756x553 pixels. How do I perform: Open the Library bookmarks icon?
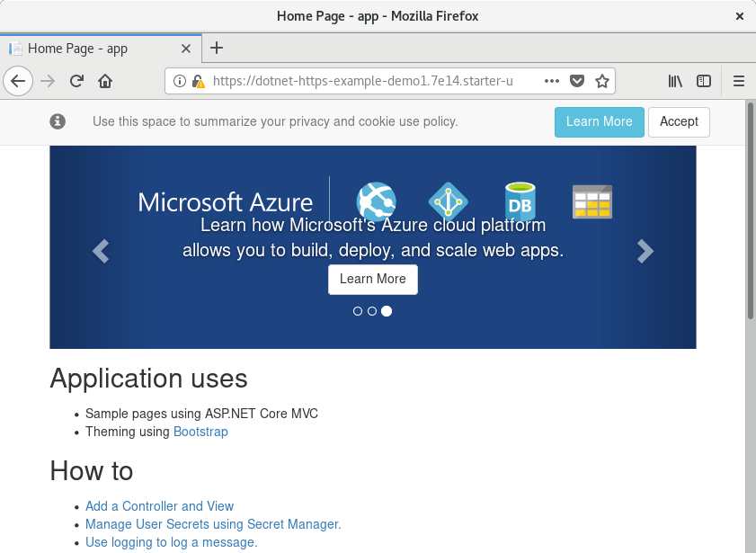point(675,81)
